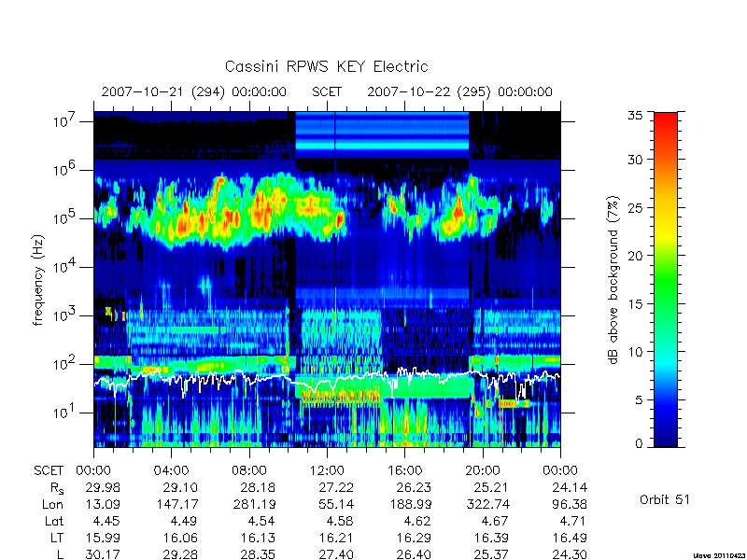Viewport: 747px width, 560px height.
Task: Click the LT value '16.49'
Action: pyautogui.click(x=570, y=538)
